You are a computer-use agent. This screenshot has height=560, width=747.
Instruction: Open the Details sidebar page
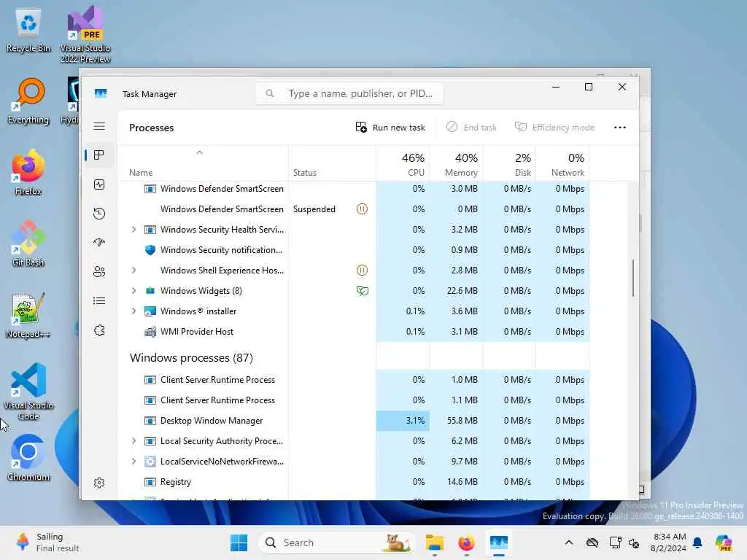[99, 301]
